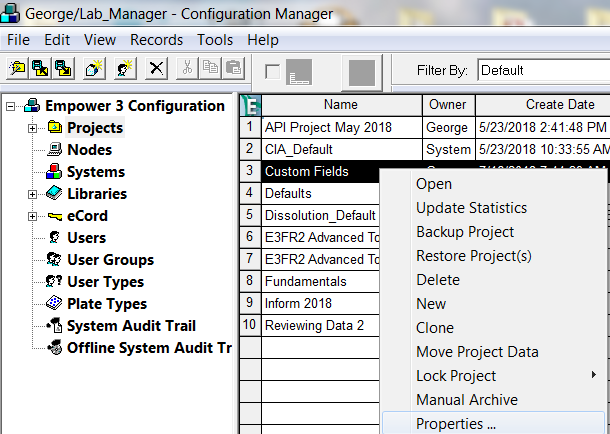This screenshot has height=434, width=610.
Task: Select the API Project May 2018 cell
Action: [x=342, y=127]
